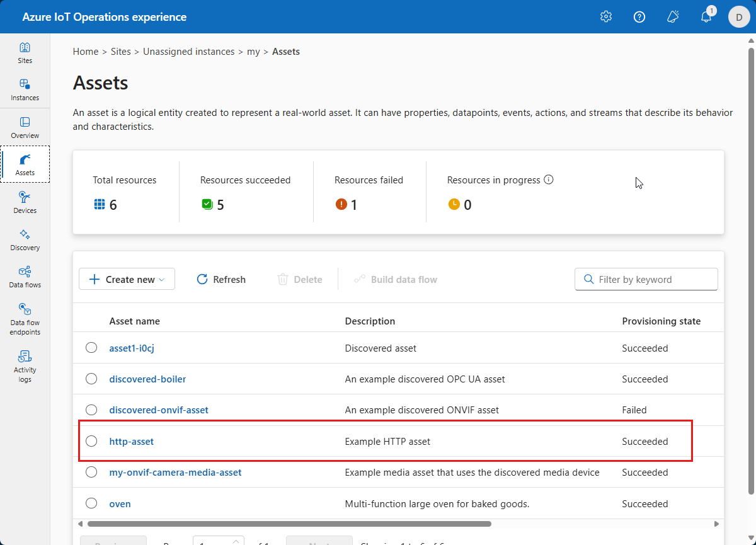The image size is (756, 545).
Task: Expand the Create new dropdown
Action: click(127, 279)
